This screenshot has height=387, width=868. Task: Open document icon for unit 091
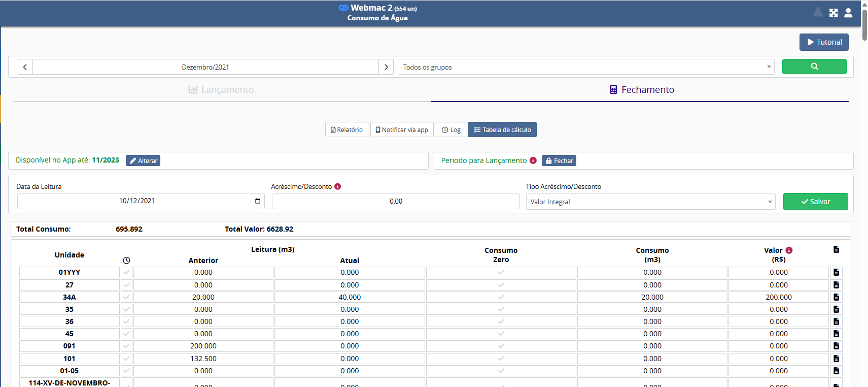tap(836, 346)
